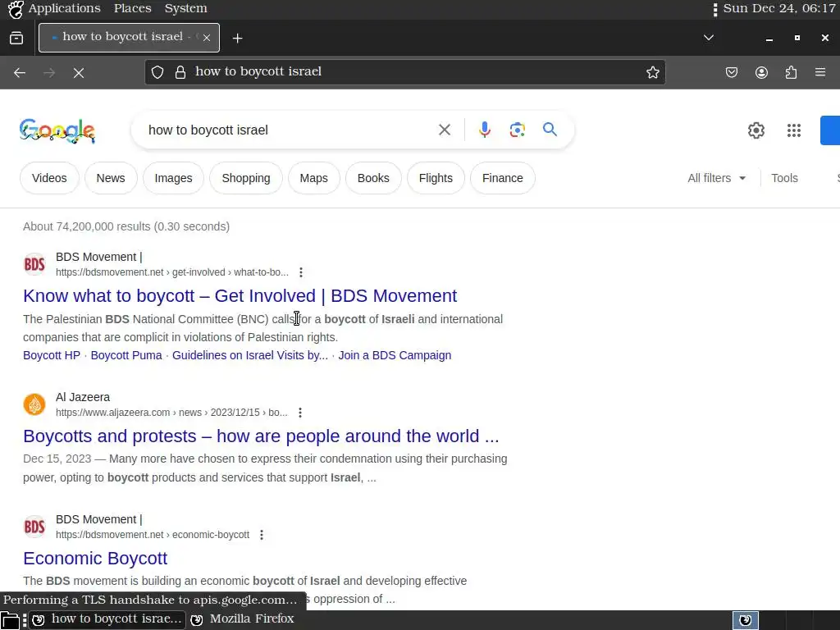The width and height of the screenshot is (840, 630).
Task: Open Firefox account icon
Action: 761,72
